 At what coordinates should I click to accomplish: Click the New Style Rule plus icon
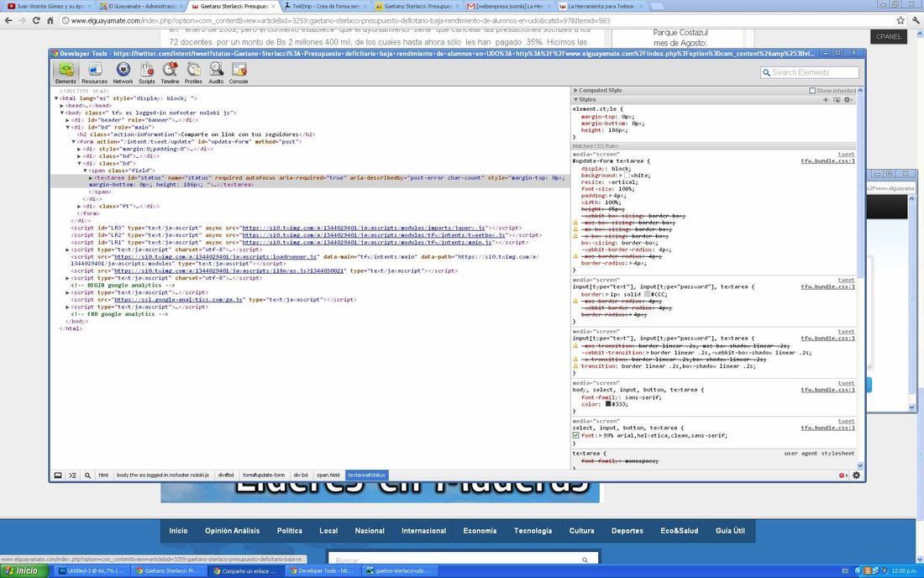[x=826, y=100]
